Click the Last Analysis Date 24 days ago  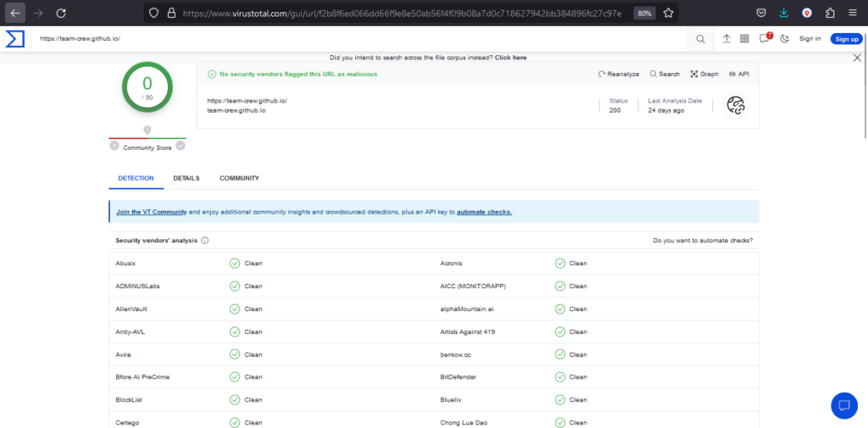point(666,110)
